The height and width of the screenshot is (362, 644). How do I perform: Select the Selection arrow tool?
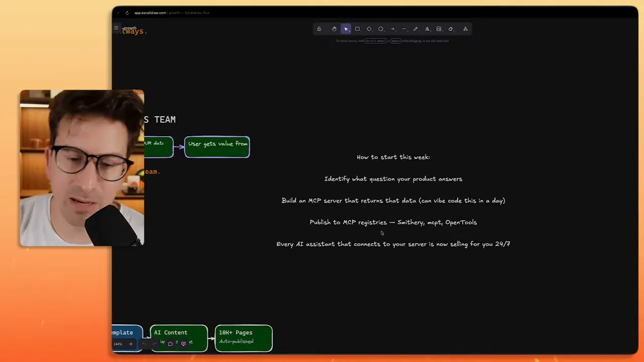[346, 29]
